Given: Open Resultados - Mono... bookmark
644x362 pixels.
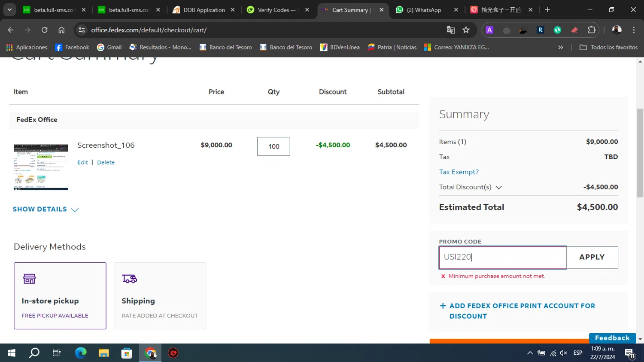Looking at the screenshot, I should pyautogui.click(x=161, y=47).
